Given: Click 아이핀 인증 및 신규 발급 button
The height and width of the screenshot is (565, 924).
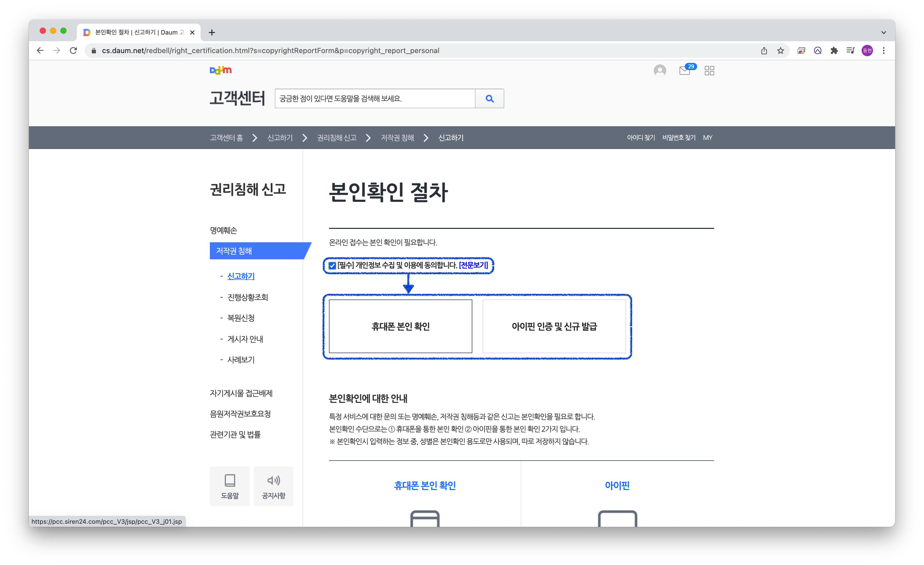Looking at the screenshot, I should pyautogui.click(x=554, y=326).
